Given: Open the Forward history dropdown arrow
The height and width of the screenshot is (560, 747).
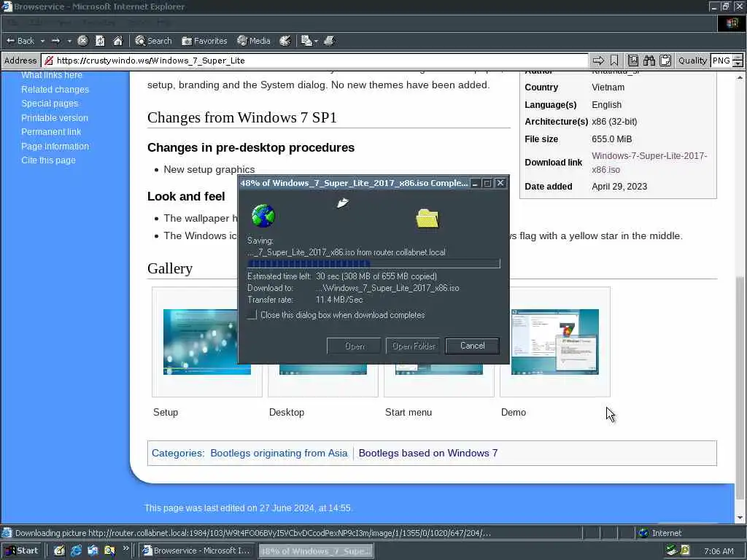Looking at the screenshot, I should pyautogui.click(x=69, y=41).
